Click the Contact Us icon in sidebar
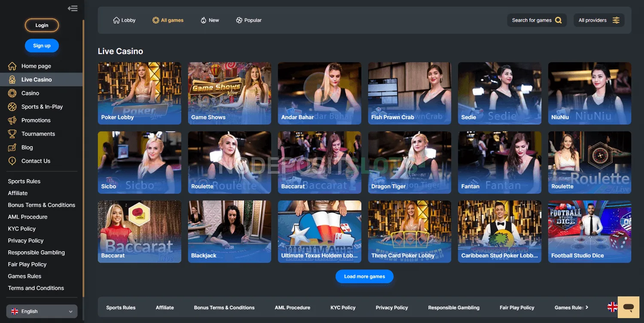Viewport: 644px width, 323px height. (12, 161)
